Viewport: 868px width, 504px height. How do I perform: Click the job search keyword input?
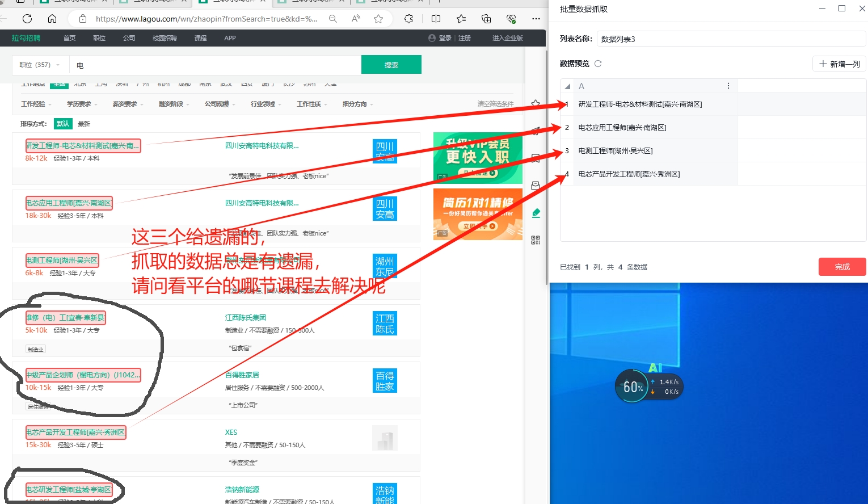click(216, 65)
